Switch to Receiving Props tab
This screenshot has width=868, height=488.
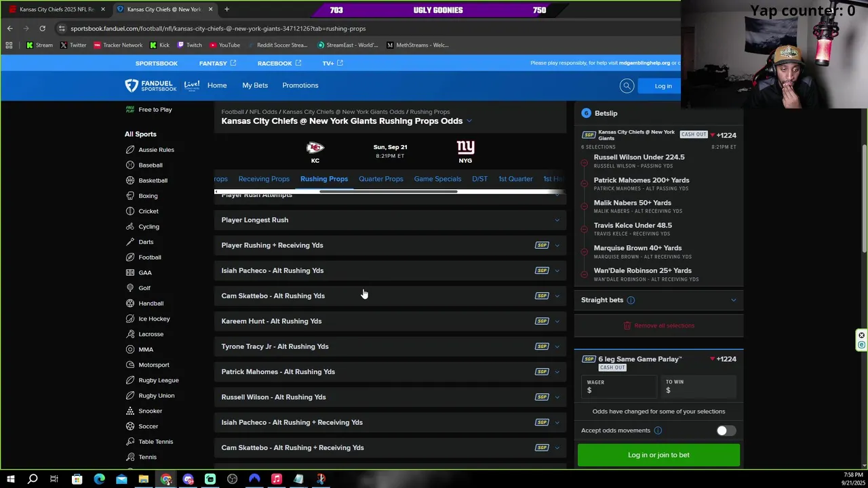264,179
